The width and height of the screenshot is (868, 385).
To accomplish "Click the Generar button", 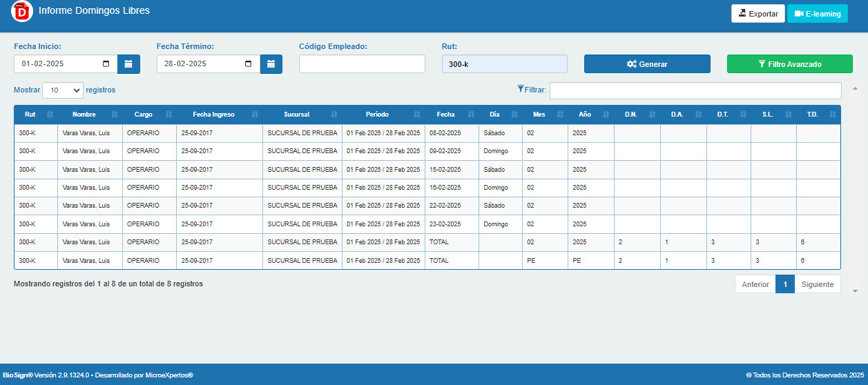I will 647,64.
